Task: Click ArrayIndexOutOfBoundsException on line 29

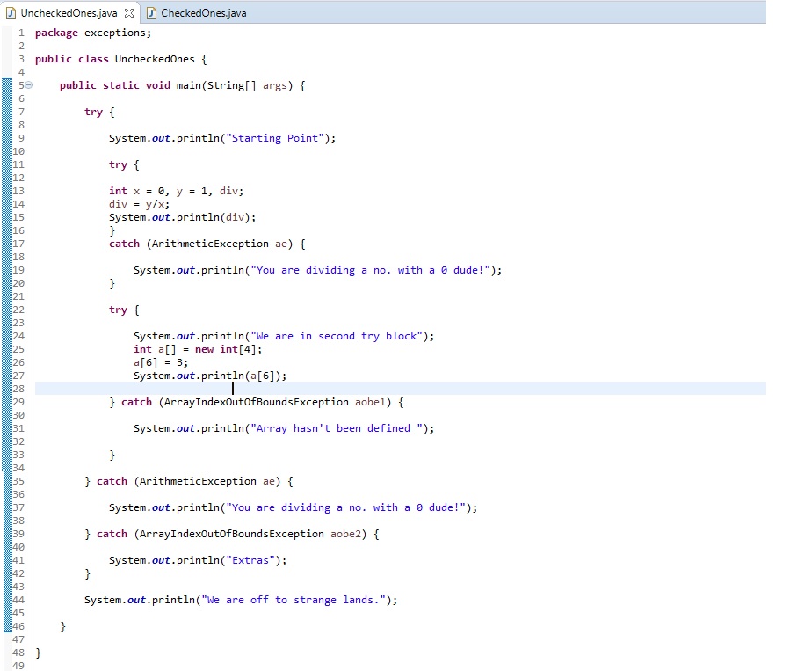Action: point(257,402)
